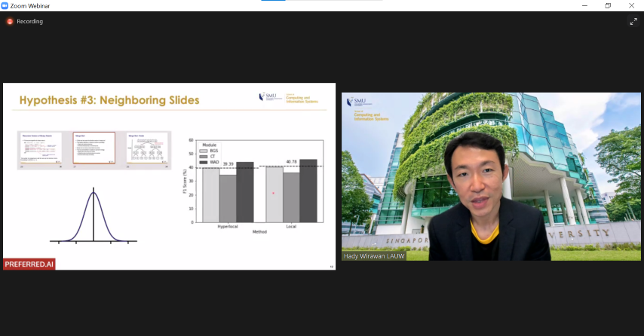Select the left slide thumbnail on the slide
The width and height of the screenshot is (644, 336).
coord(40,148)
